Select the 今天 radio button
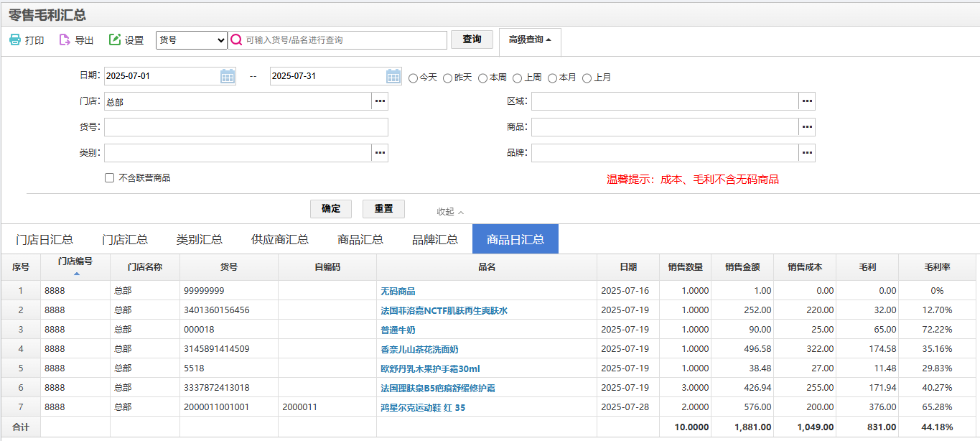Image resolution: width=980 pixels, height=441 pixels. click(413, 78)
